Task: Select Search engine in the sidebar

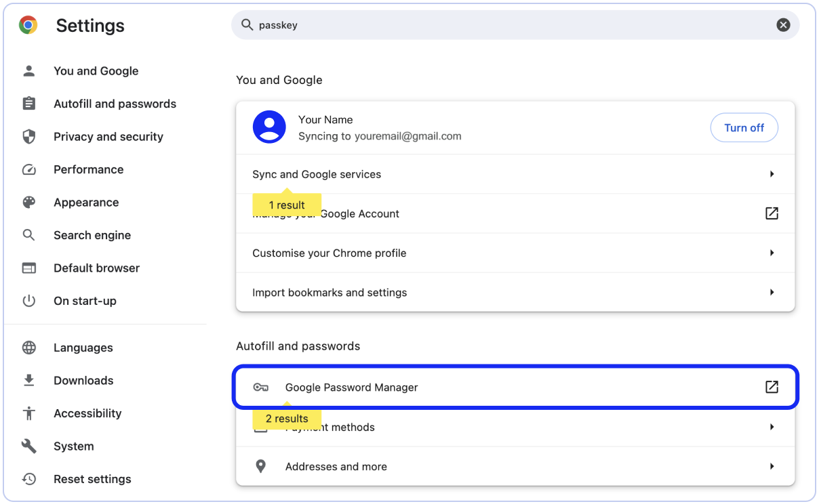Action: pos(92,235)
